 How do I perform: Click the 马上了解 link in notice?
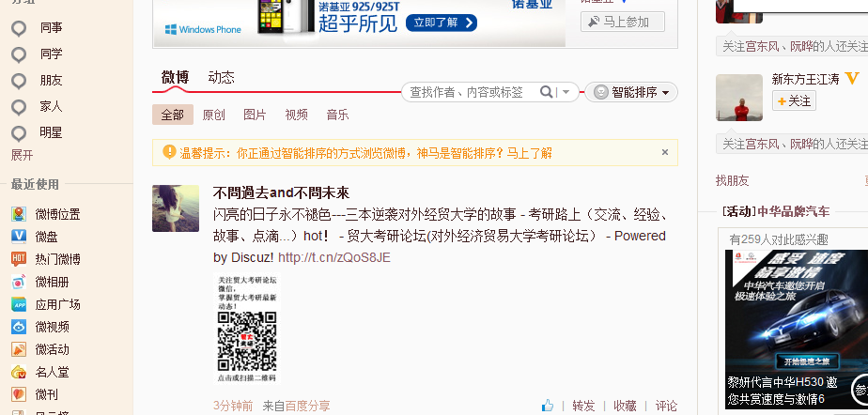coord(529,153)
